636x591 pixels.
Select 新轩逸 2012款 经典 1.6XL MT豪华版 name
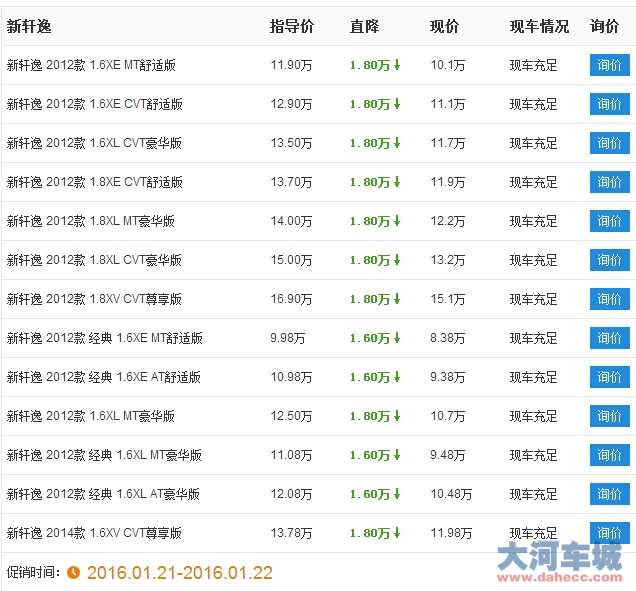pos(104,455)
